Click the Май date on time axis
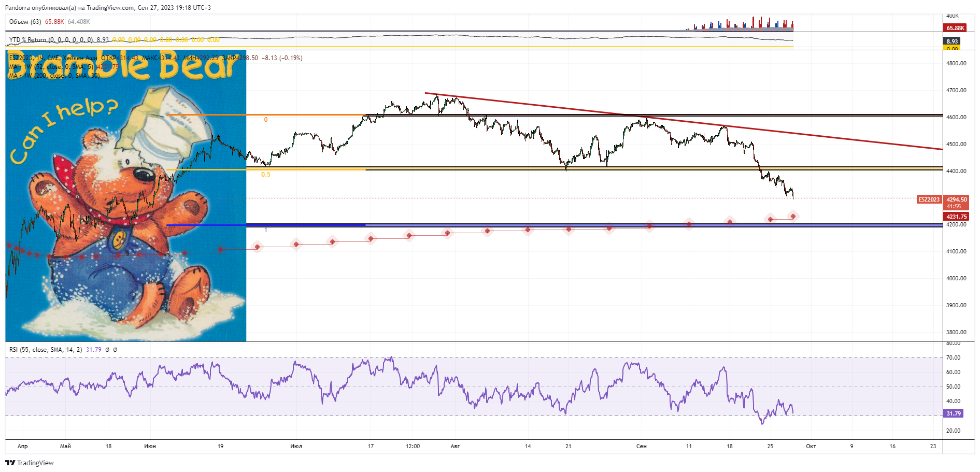The image size is (980, 472). 65,446
